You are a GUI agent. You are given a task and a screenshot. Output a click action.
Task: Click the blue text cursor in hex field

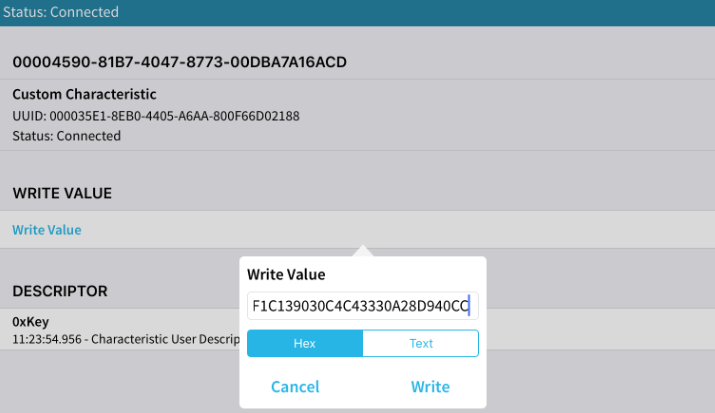[469, 305]
